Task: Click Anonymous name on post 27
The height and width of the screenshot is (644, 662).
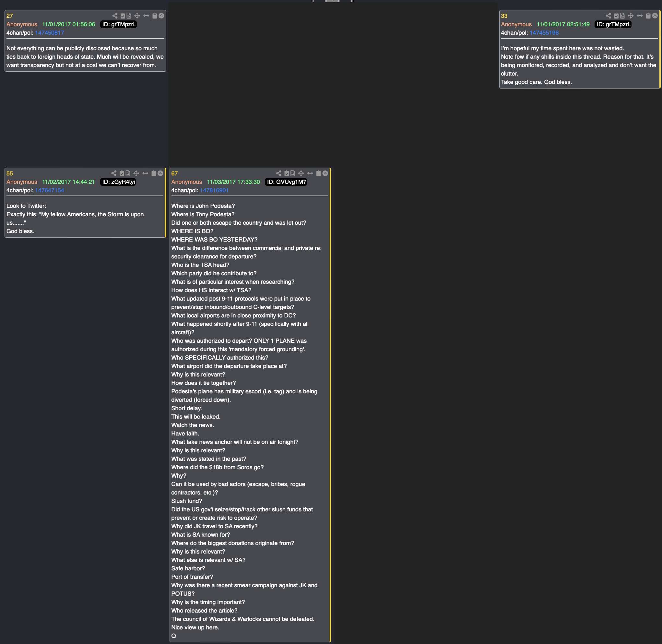Action: tap(22, 24)
